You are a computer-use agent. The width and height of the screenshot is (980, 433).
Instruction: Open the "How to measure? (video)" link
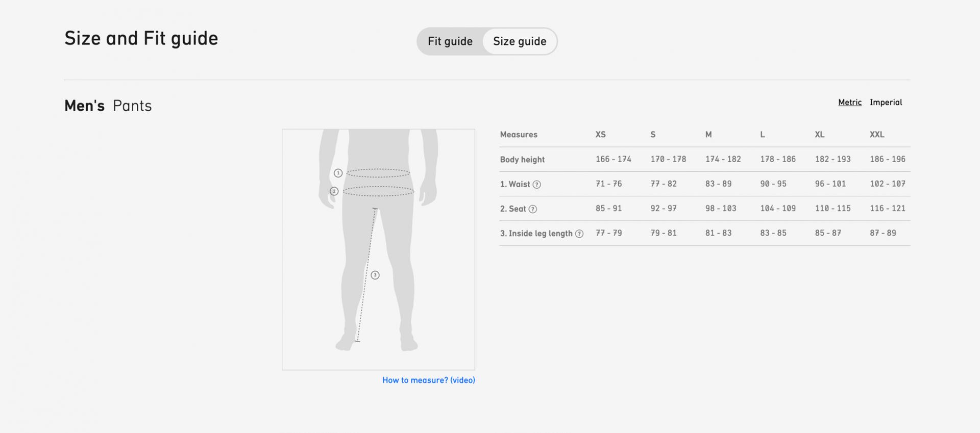[x=428, y=380]
